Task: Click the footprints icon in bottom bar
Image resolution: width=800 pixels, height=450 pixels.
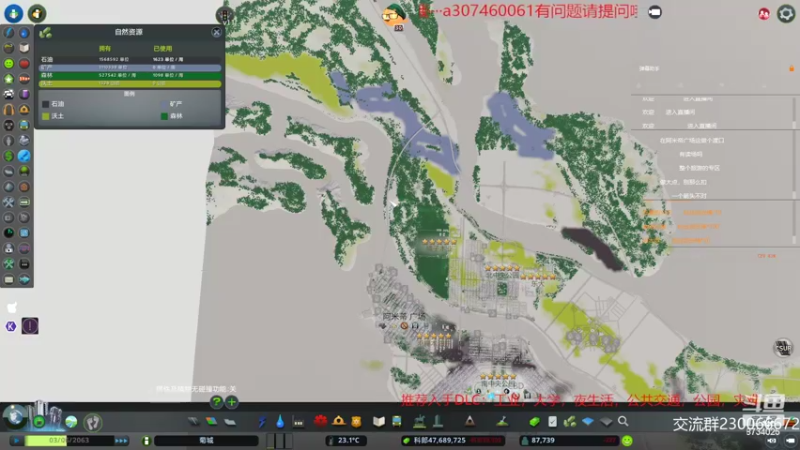Action: (92, 422)
